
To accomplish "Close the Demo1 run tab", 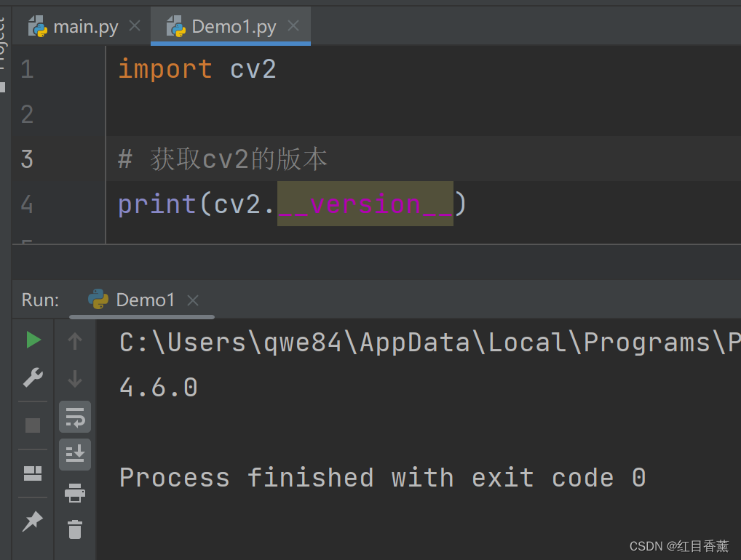I will click(193, 300).
